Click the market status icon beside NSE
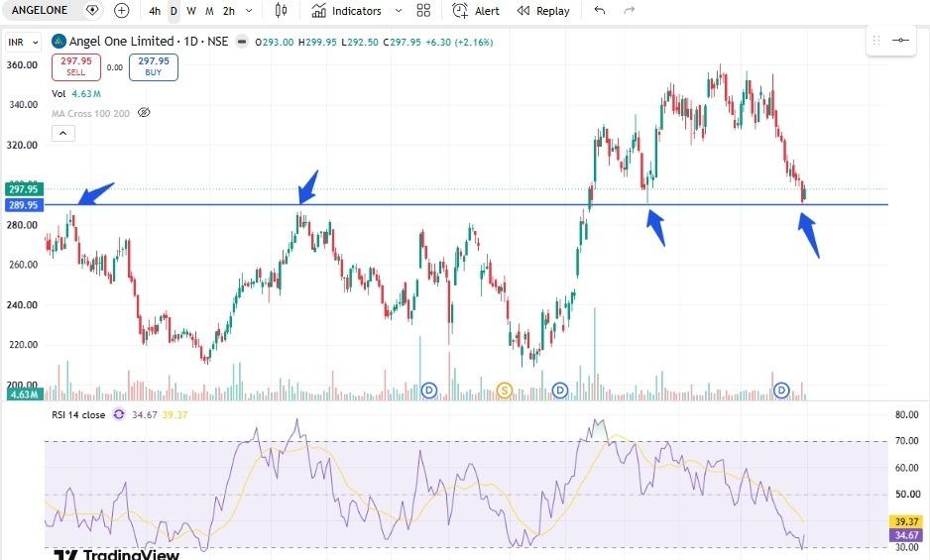Image resolution: width=930 pixels, height=560 pixels. click(241, 42)
